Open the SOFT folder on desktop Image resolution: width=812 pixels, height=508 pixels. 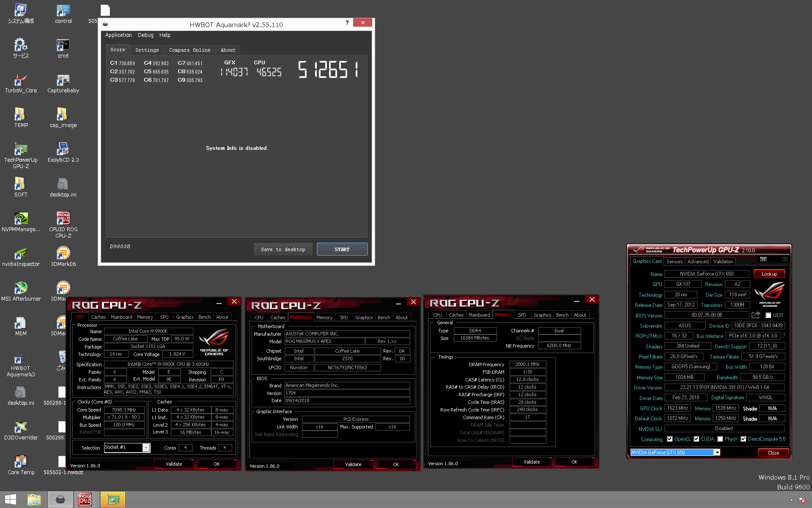(21, 187)
